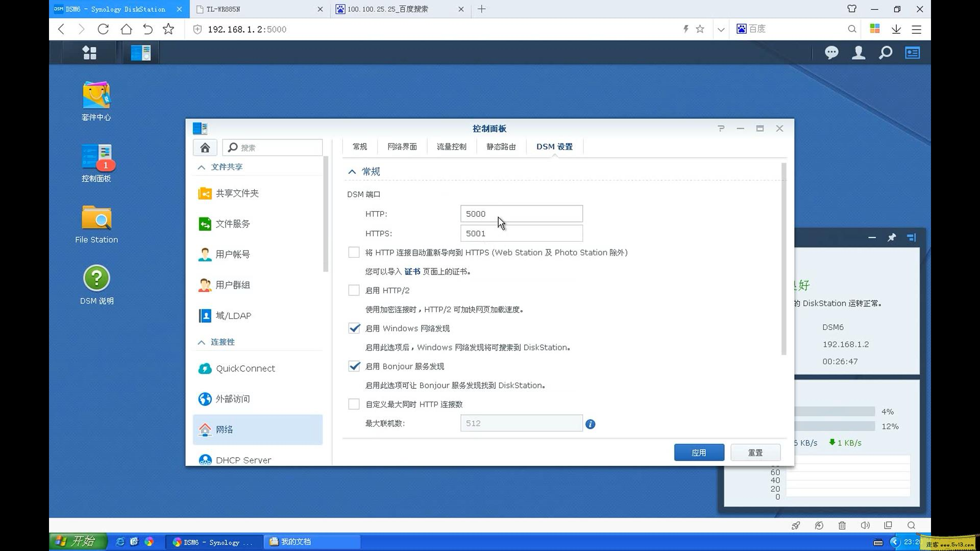Collapse the 常规 section
Screen dimensions: 980x551
pos(352,171)
